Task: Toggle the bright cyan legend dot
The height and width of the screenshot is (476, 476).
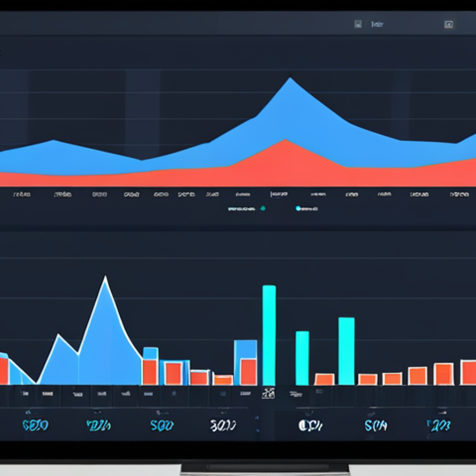Action: tap(298, 208)
